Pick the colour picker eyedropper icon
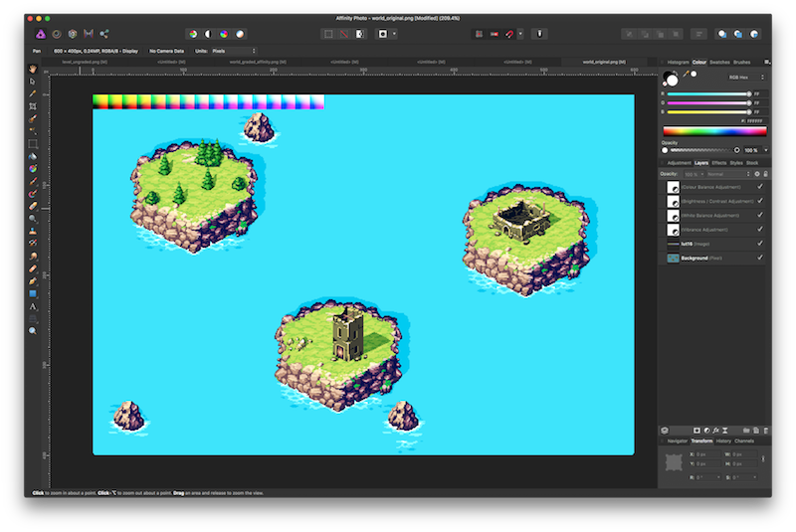Screen dimensions: 796x532 click(684, 74)
